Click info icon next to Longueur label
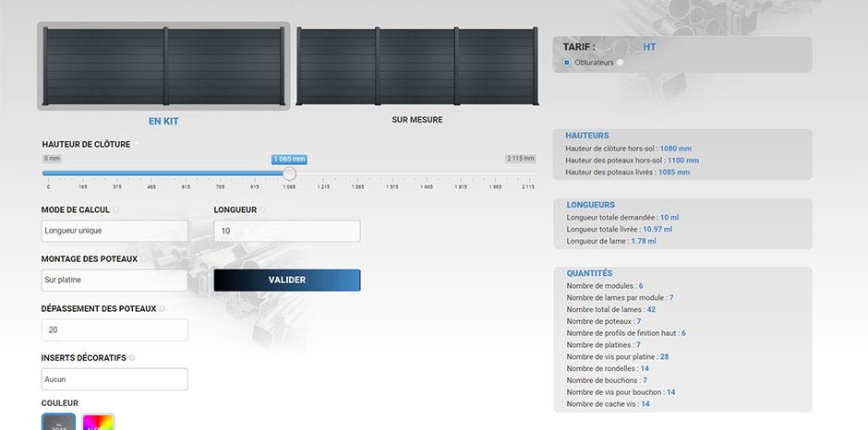Screen dimensions: 868x430 pyautogui.click(x=263, y=210)
